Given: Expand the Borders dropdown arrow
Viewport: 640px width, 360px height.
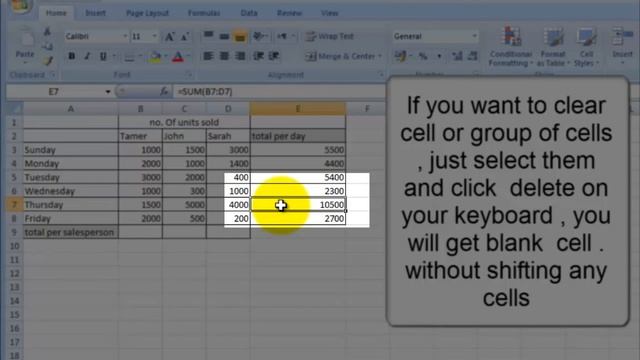Looking at the screenshot, I should pyautogui.click(x=140, y=57).
